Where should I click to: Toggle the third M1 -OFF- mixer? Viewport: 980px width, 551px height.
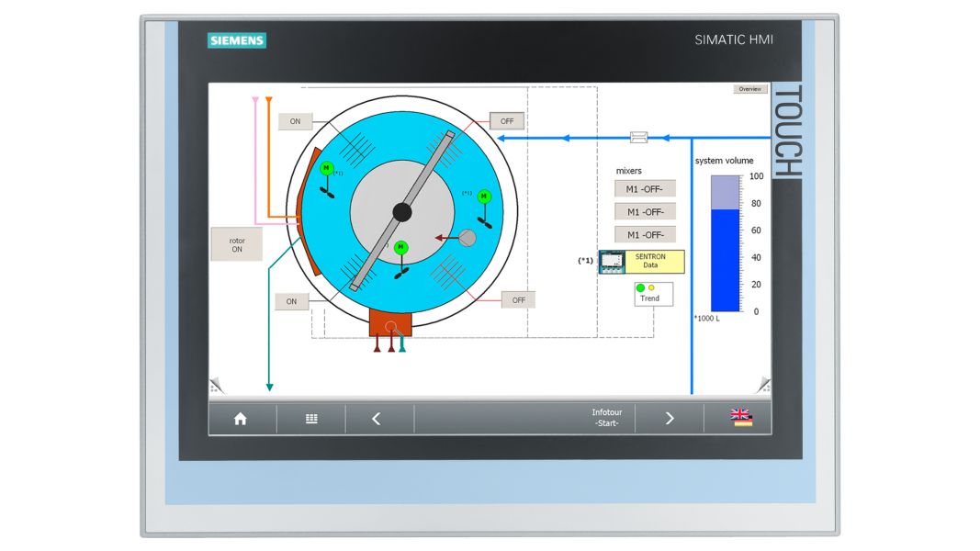(643, 232)
